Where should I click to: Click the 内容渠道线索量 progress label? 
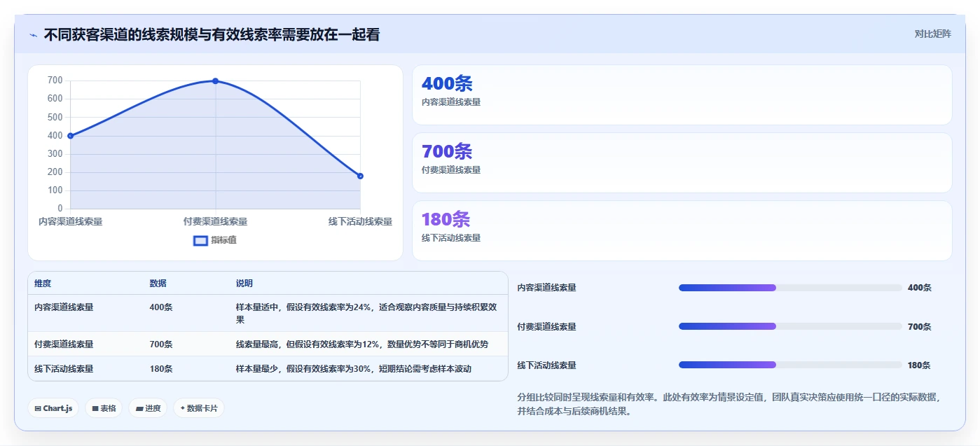546,288
